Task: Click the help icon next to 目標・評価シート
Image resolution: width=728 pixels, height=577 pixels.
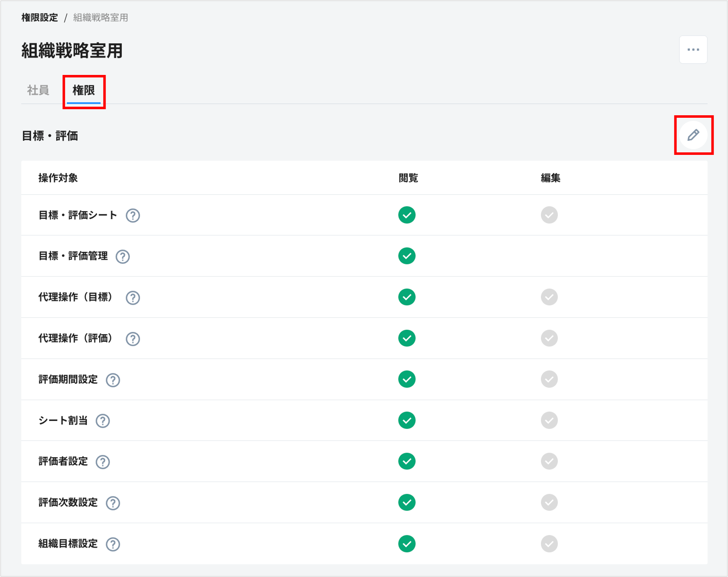Action: pyautogui.click(x=133, y=215)
